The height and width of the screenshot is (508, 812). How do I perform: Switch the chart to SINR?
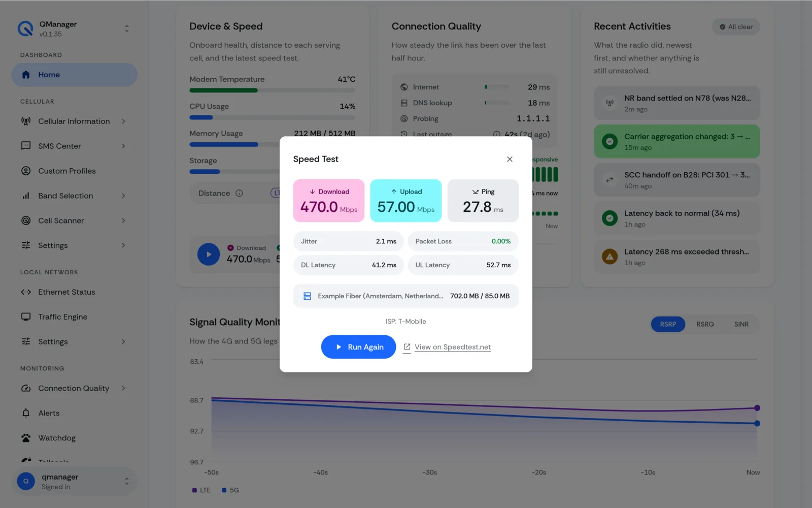[741, 324]
